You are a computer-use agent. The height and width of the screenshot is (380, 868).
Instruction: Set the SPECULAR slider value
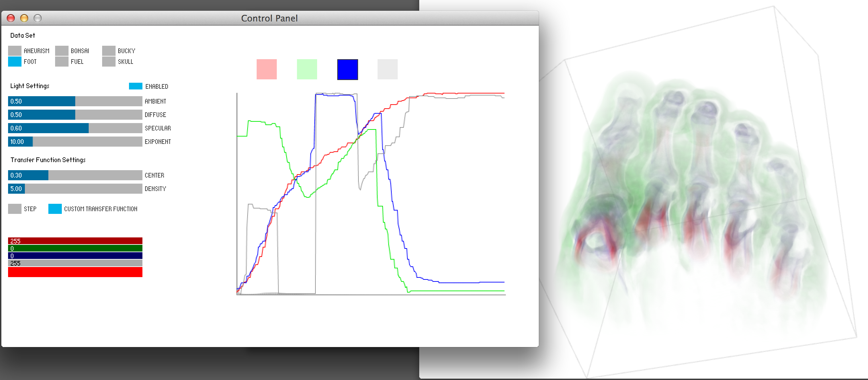click(x=75, y=128)
